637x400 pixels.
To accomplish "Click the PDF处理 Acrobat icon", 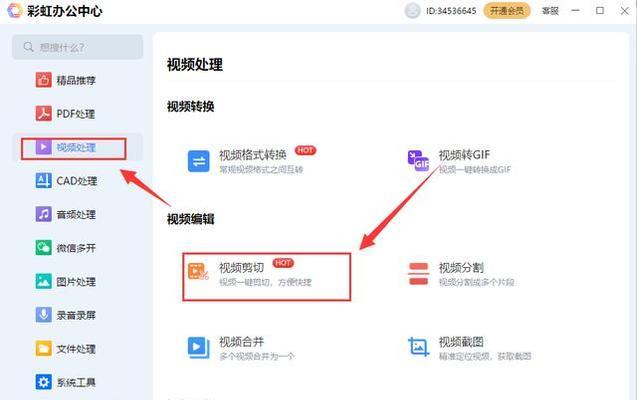I will [43, 114].
